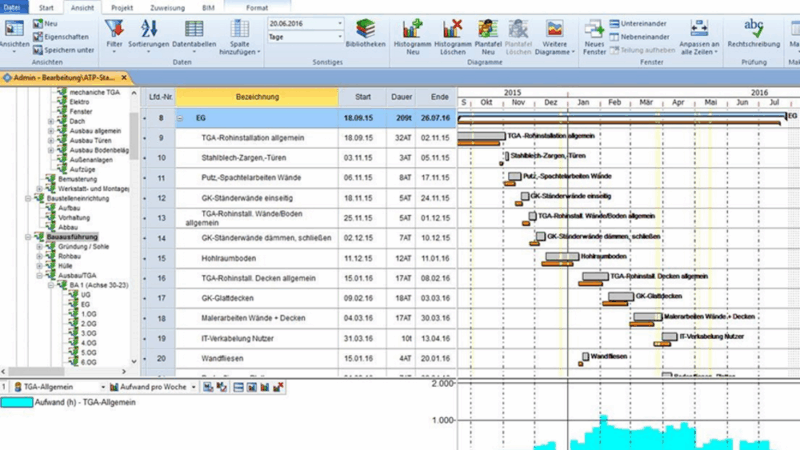This screenshot has height=450, width=800.
Task: Click first histogram toolbar icon after Aufwand dropdown
Action: pos(208,387)
